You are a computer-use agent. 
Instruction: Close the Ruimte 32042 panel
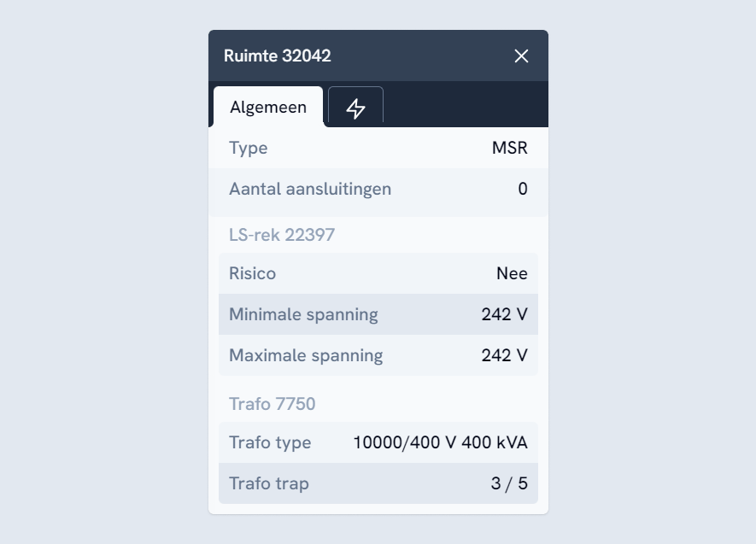[521, 56]
